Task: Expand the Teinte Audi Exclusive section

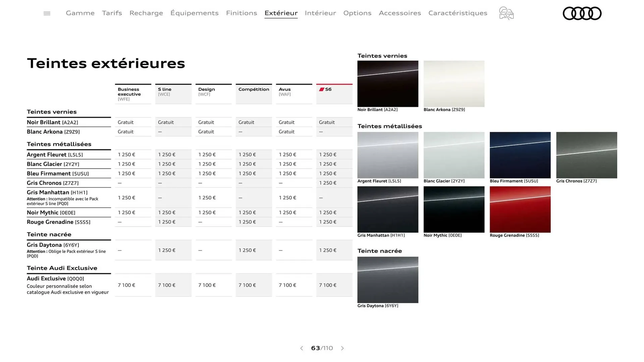Action: 62,268
